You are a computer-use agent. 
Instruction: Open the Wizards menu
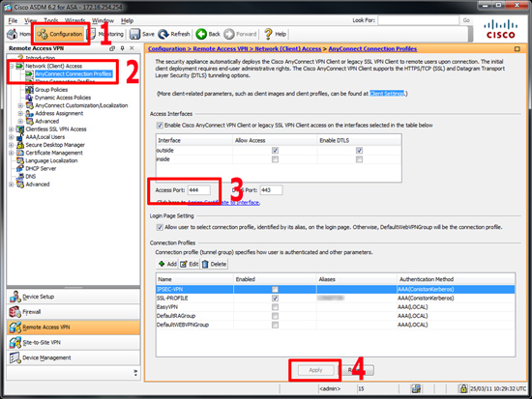pyautogui.click(x=75, y=20)
